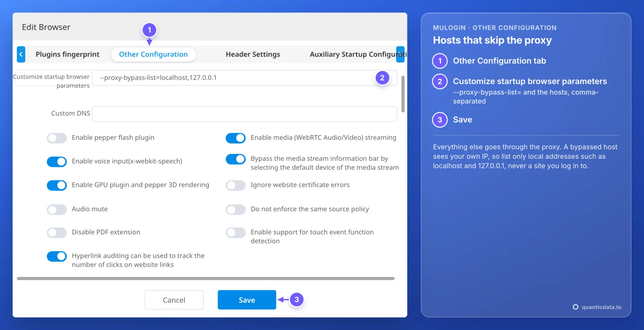This screenshot has height=330, width=644.
Task: Click the "Edit Browser" dialog title
Action: point(46,27)
